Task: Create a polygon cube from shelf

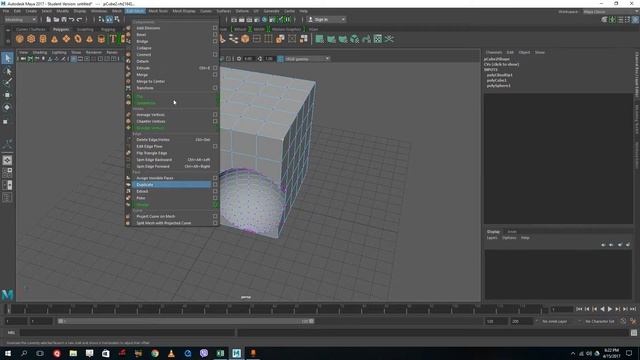Action: coord(31,39)
